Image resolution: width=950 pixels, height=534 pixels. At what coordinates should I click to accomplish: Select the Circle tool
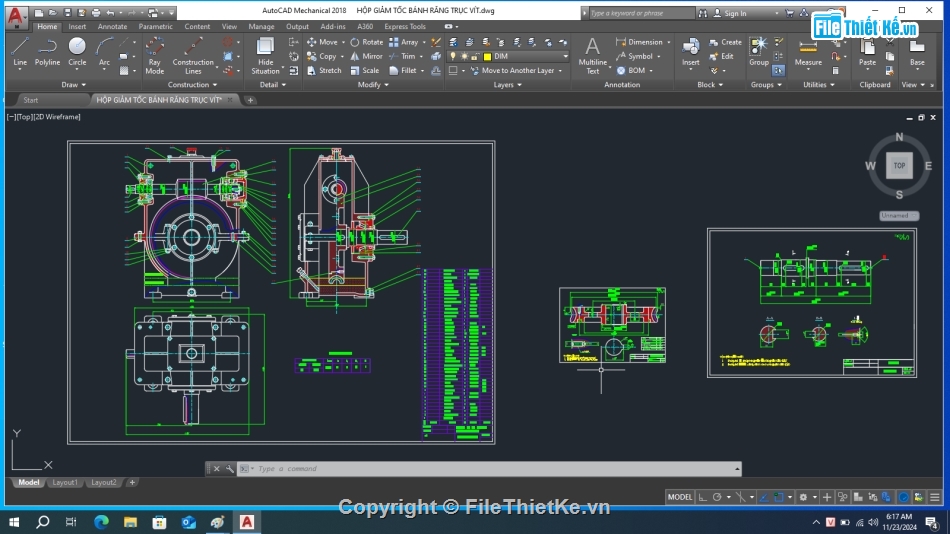click(x=77, y=52)
